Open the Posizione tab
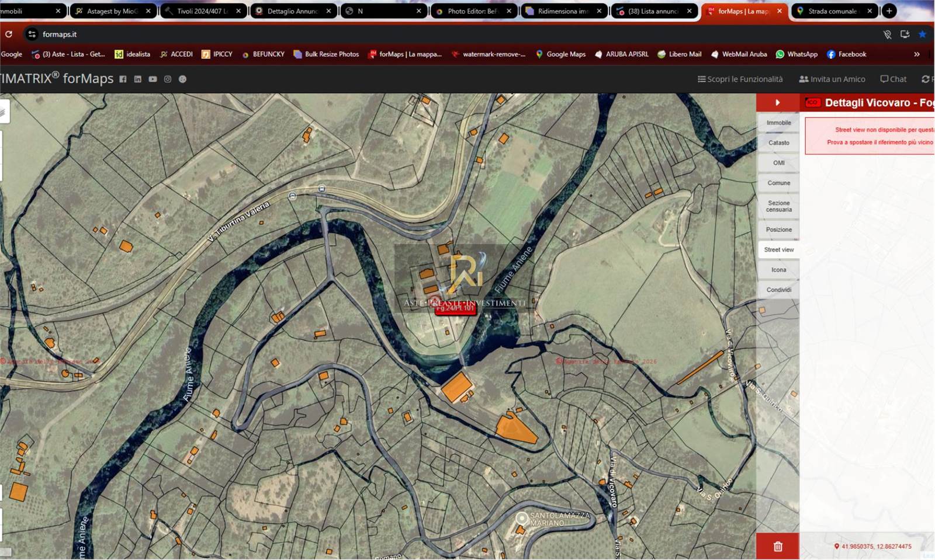The image size is (935, 560). (x=778, y=229)
